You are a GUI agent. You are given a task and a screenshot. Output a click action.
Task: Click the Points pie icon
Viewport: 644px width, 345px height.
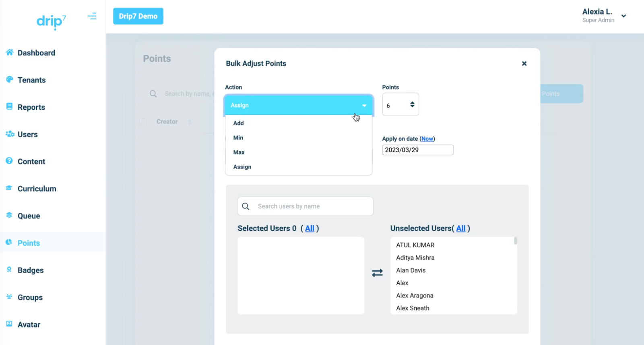9,242
